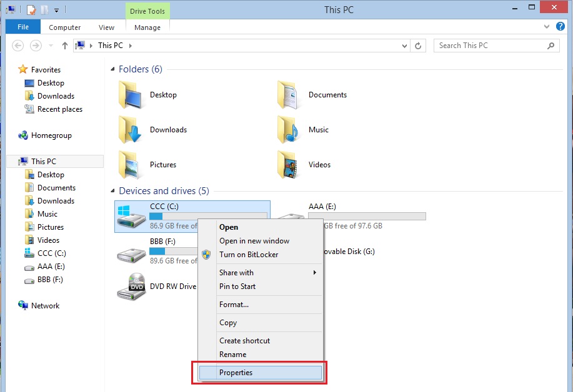Open Desktop under Favorites

point(51,83)
